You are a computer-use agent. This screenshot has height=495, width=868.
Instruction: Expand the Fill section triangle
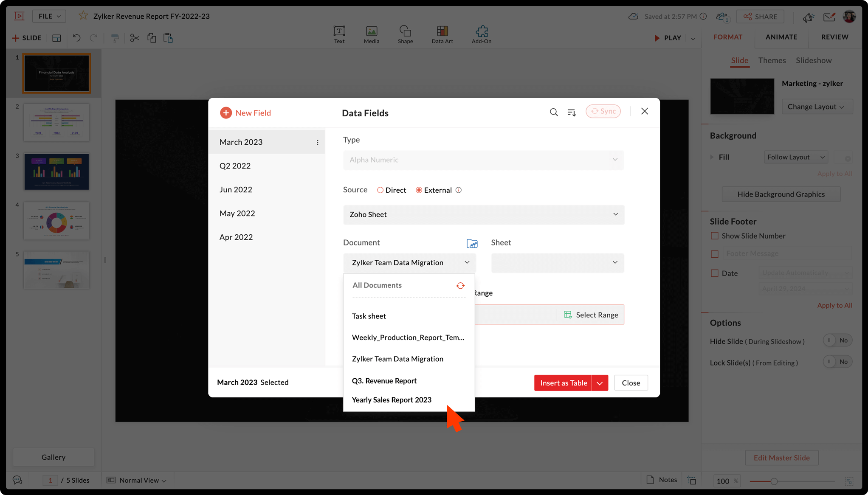coord(712,157)
